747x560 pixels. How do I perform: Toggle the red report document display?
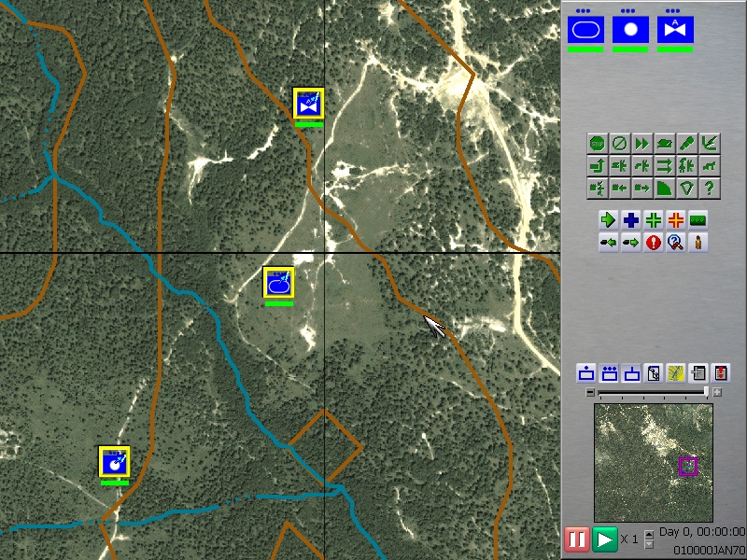[722, 372]
